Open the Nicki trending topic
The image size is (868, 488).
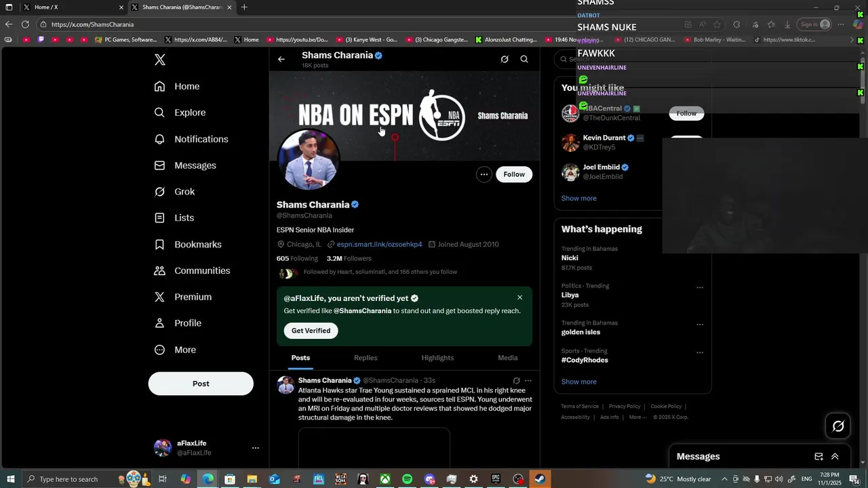point(570,258)
